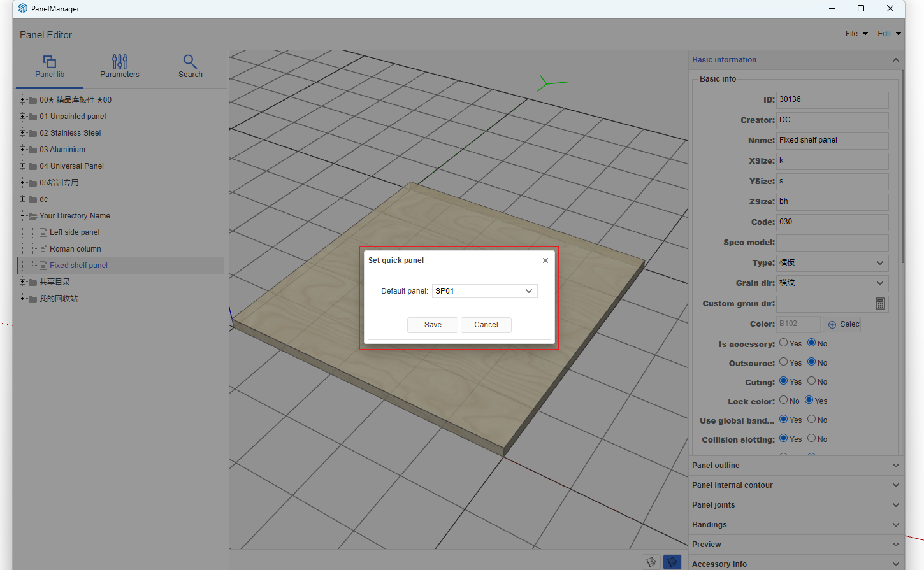
Task: Set Is accessory to Yes
Action: tap(784, 343)
